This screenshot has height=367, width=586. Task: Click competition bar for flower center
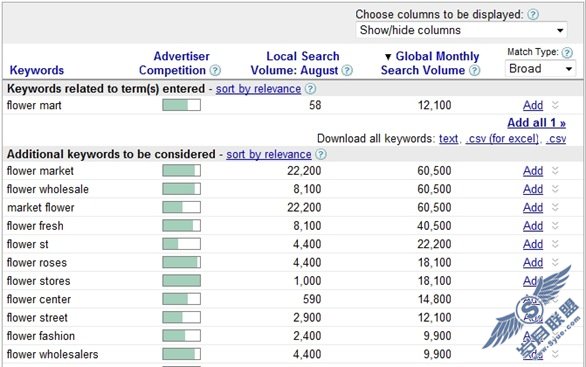click(x=181, y=299)
